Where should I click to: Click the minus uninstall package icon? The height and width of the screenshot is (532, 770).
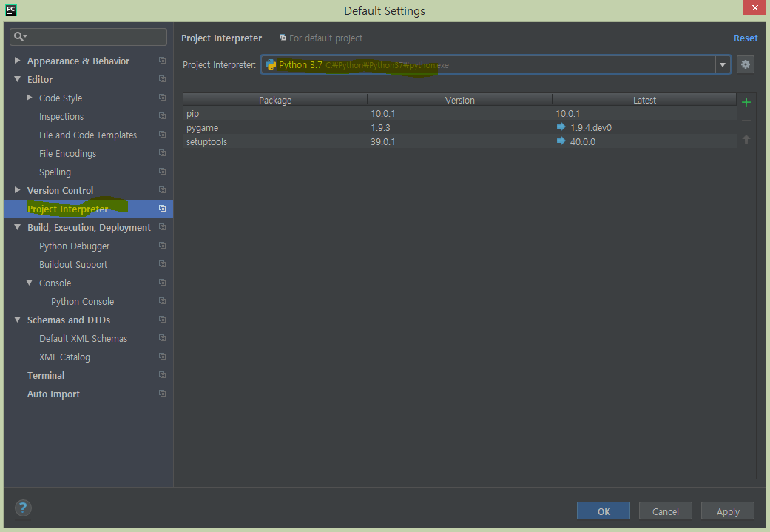(746, 121)
